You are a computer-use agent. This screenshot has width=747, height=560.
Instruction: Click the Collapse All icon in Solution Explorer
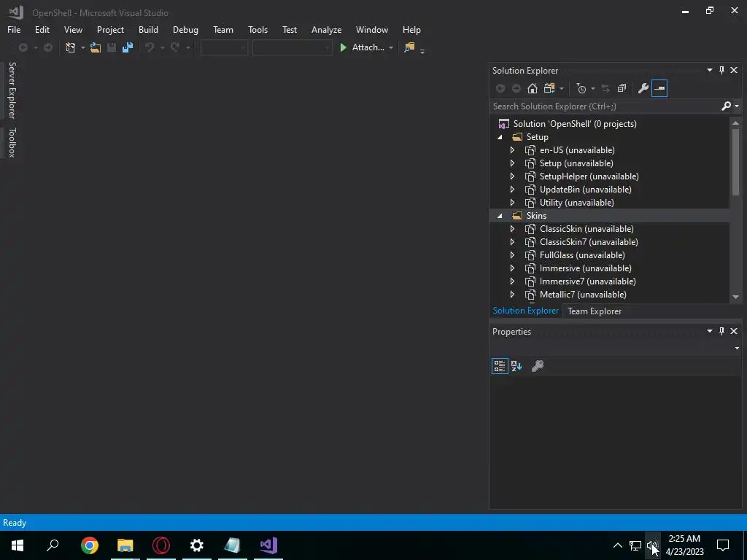click(622, 88)
